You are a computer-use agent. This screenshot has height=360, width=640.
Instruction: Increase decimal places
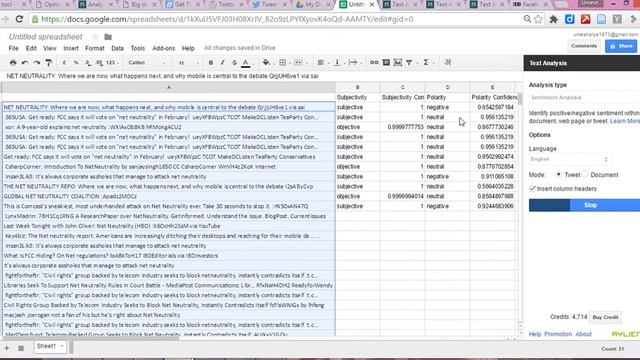[x=99, y=63]
